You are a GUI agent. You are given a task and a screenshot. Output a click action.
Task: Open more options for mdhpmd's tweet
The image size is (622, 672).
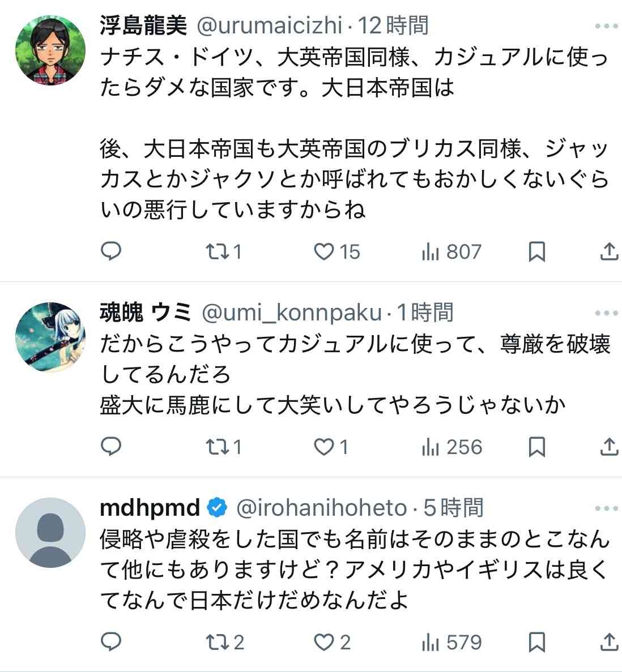(x=606, y=508)
